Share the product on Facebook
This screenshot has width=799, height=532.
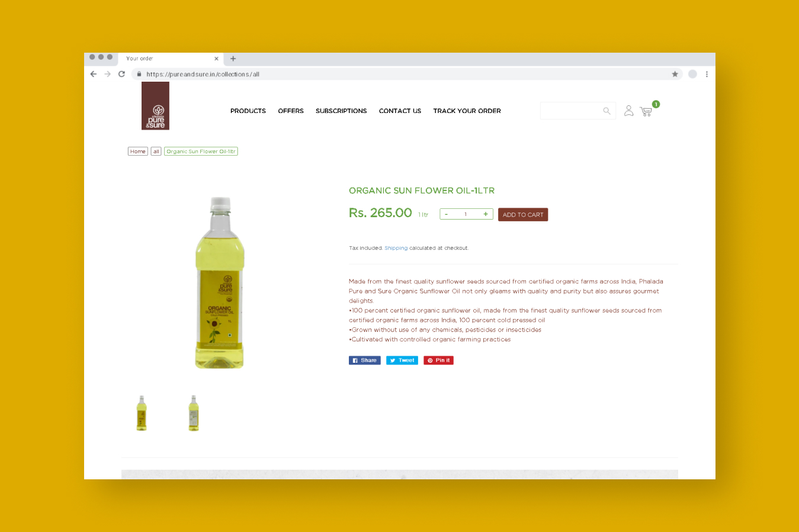365,360
